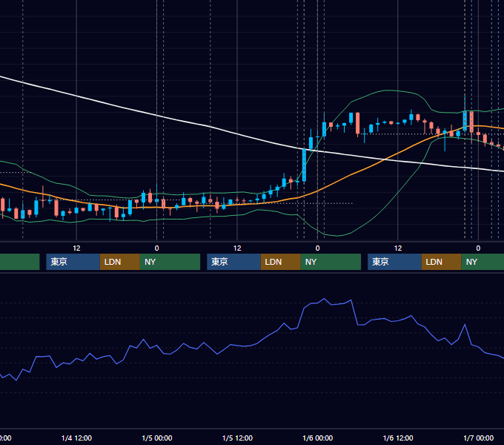Select the NY session block spanning 1/6 00:00
Image resolution: width=504 pixels, height=445 pixels.
tap(331, 262)
